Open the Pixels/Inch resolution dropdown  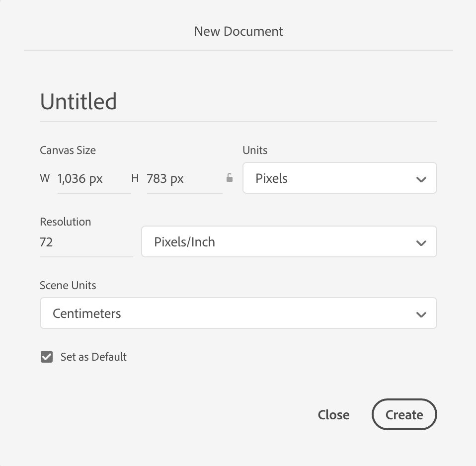(x=289, y=242)
